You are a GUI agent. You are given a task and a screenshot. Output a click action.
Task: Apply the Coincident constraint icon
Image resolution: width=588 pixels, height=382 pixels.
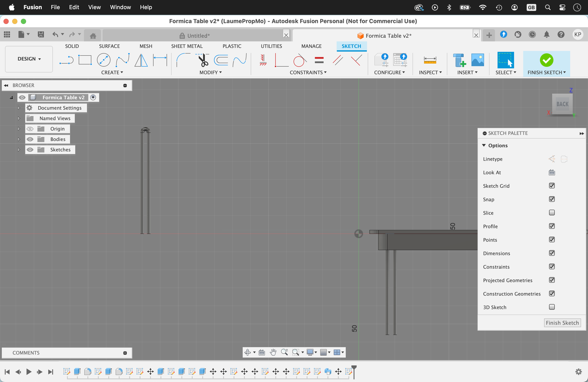[282, 60]
